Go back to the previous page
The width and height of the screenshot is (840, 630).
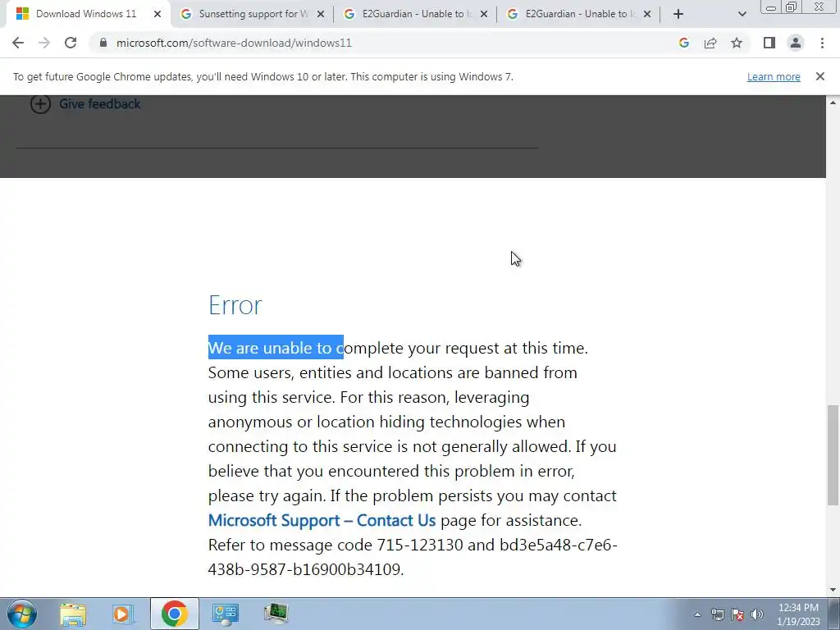(18, 43)
